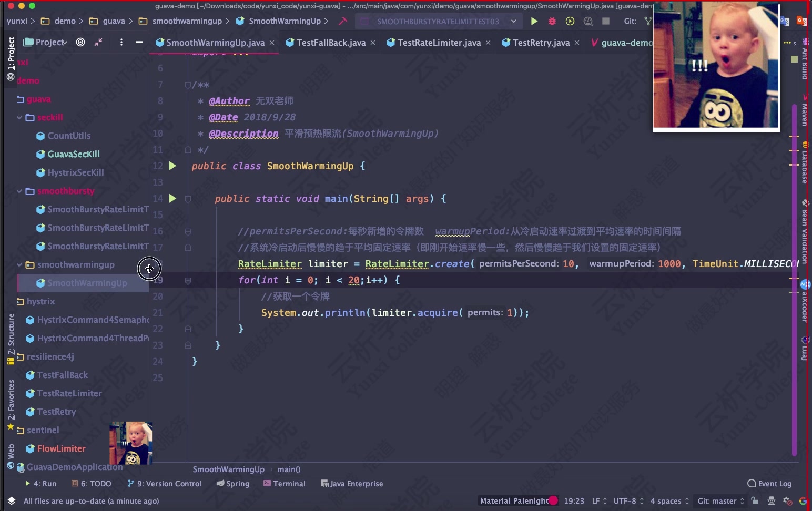
Task: Hide the Project panel with minus icon
Action: pyautogui.click(x=139, y=42)
